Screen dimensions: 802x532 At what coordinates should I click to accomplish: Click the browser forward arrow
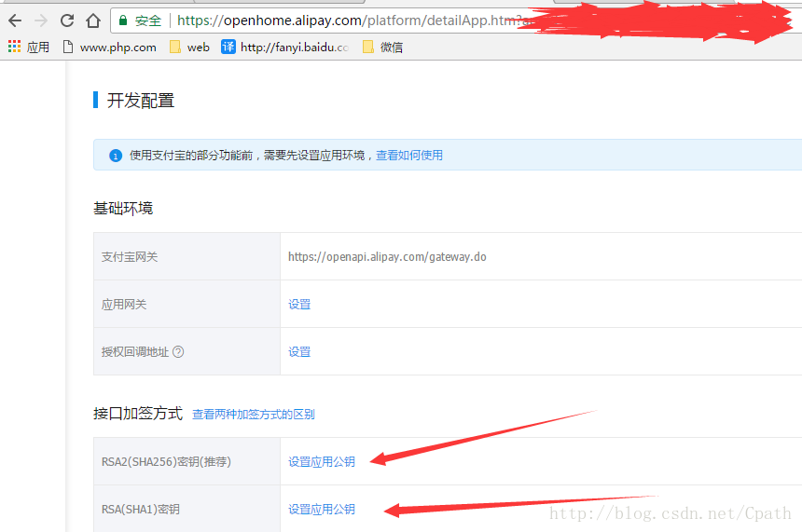(x=41, y=20)
